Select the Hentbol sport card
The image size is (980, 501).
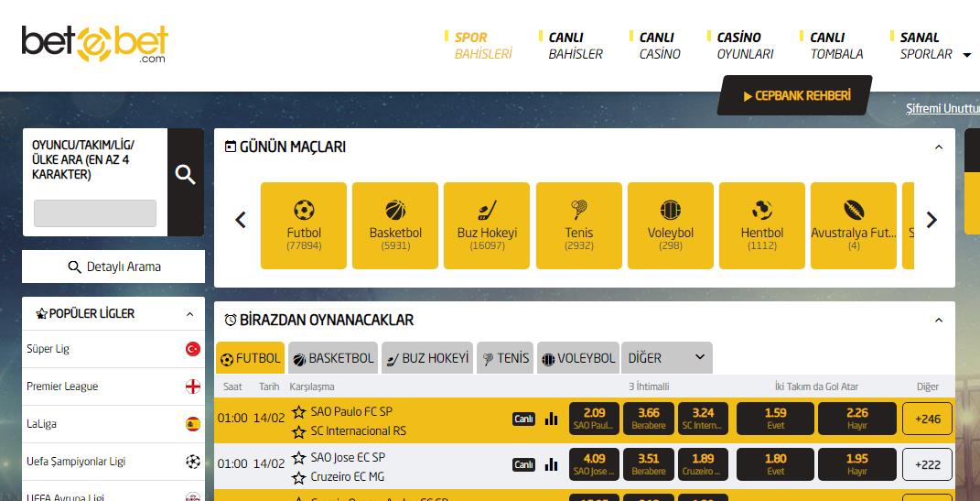(x=762, y=226)
